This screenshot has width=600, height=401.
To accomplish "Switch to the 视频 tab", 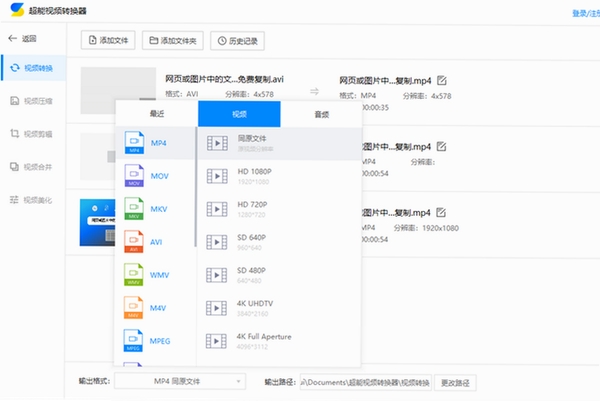I will pyautogui.click(x=239, y=114).
